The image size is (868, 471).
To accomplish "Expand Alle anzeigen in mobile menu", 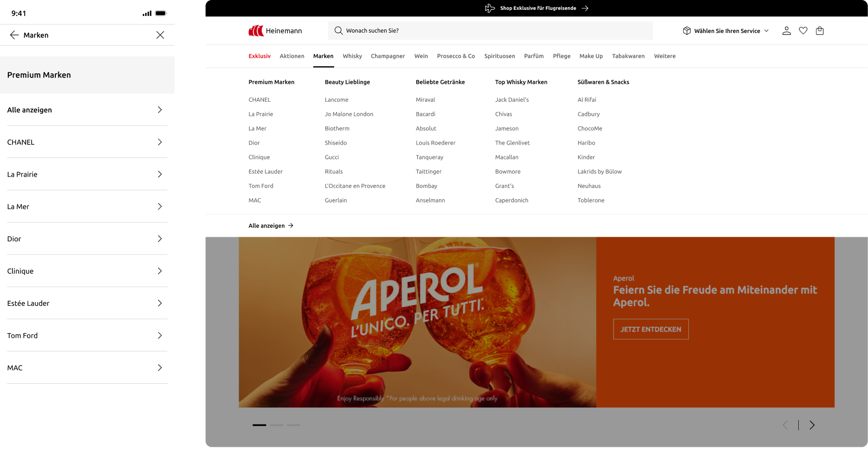I will point(87,110).
